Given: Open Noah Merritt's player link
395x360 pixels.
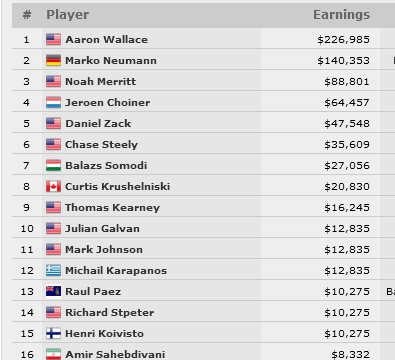Looking at the screenshot, I should pos(100,81).
